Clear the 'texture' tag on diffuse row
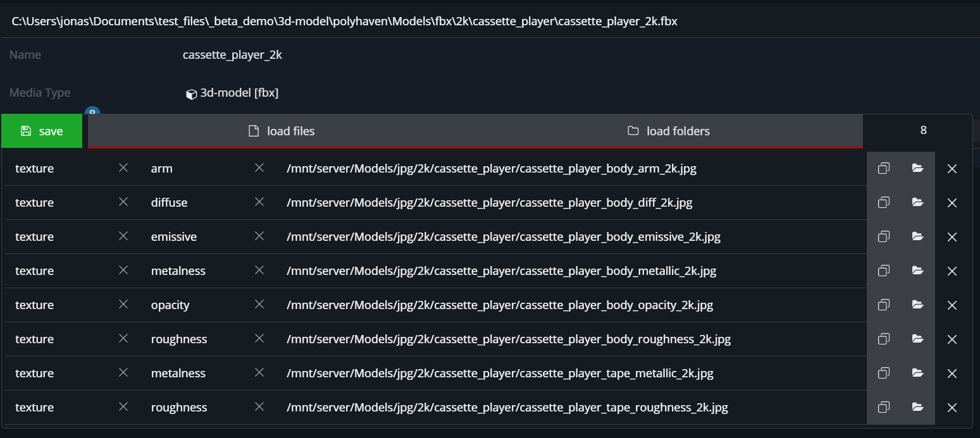980x438 pixels. (x=123, y=202)
